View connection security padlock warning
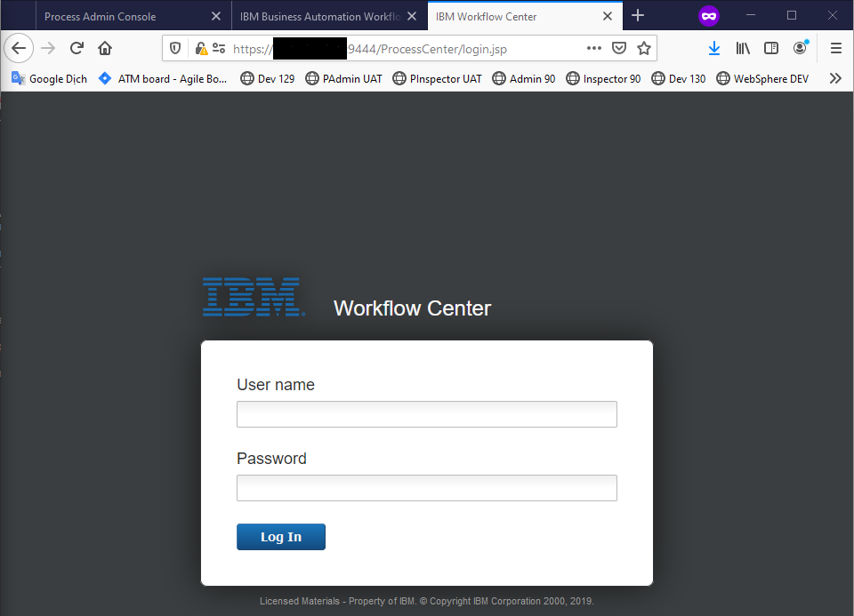 tap(201, 48)
